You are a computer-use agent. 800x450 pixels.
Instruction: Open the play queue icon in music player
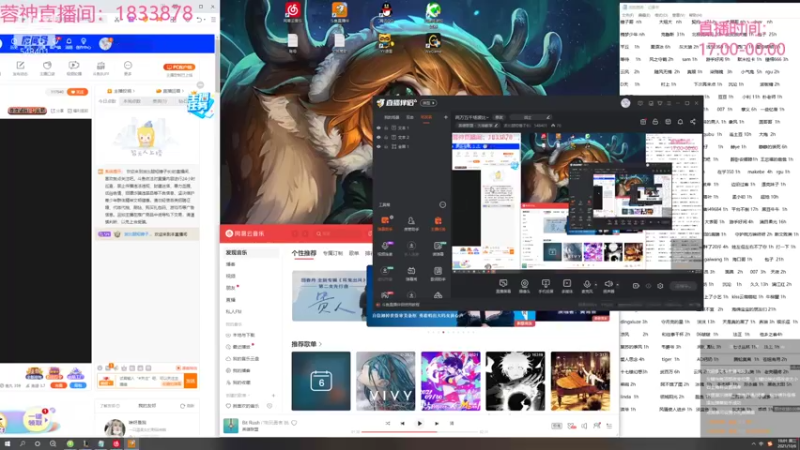(609, 426)
